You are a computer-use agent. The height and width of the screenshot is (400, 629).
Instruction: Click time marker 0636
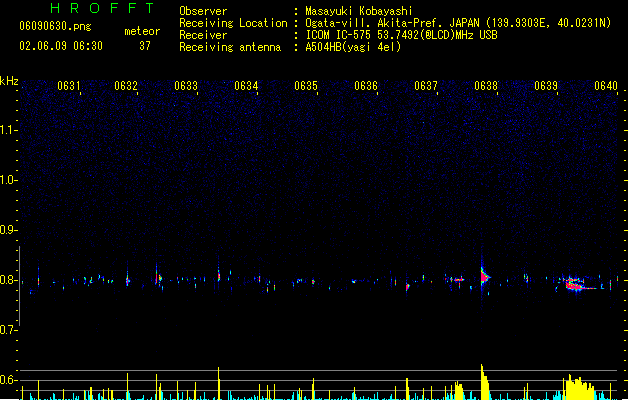pyautogui.click(x=366, y=86)
